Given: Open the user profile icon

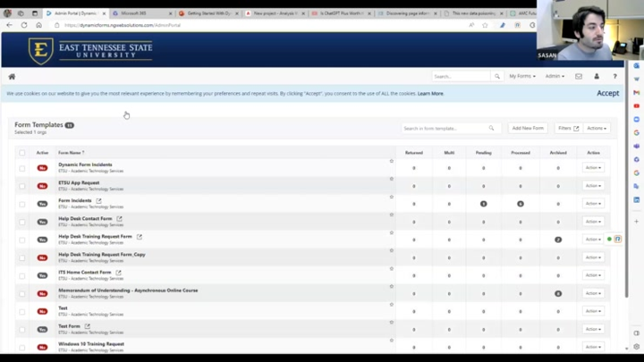Looking at the screenshot, I should (597, 76).
